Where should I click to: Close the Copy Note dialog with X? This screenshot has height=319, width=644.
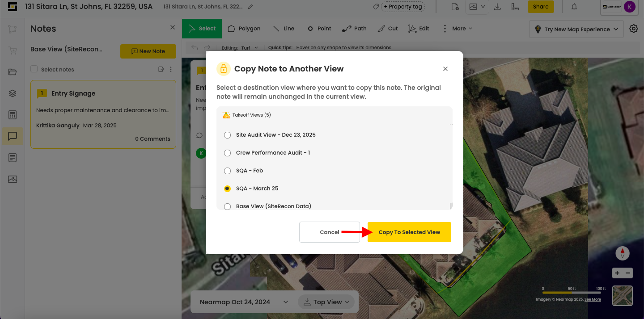(x=445, y=69)
